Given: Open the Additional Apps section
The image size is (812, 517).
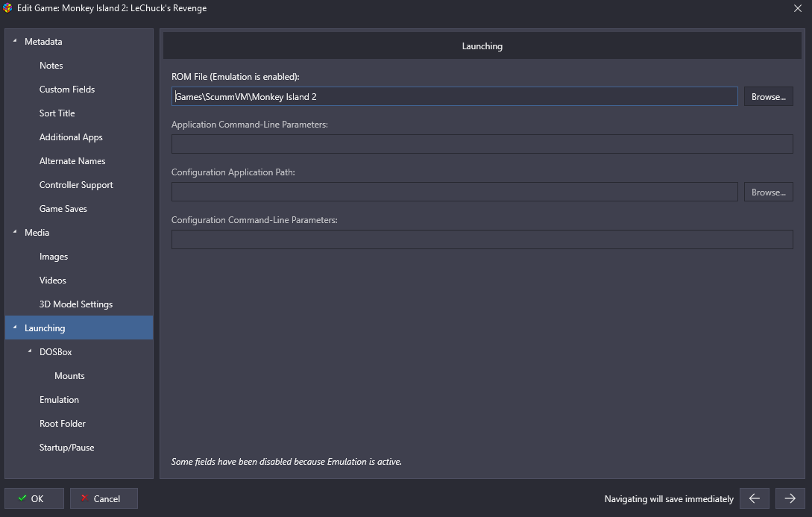Looking at the screenshot, I should (x=71, y=137).
